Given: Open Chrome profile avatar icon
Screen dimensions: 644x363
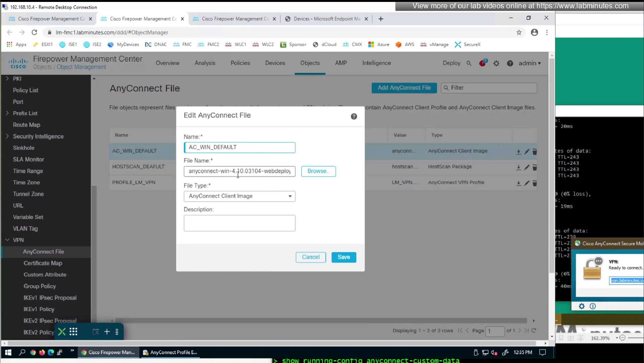Looking at the screenshot, I should 534,32.
